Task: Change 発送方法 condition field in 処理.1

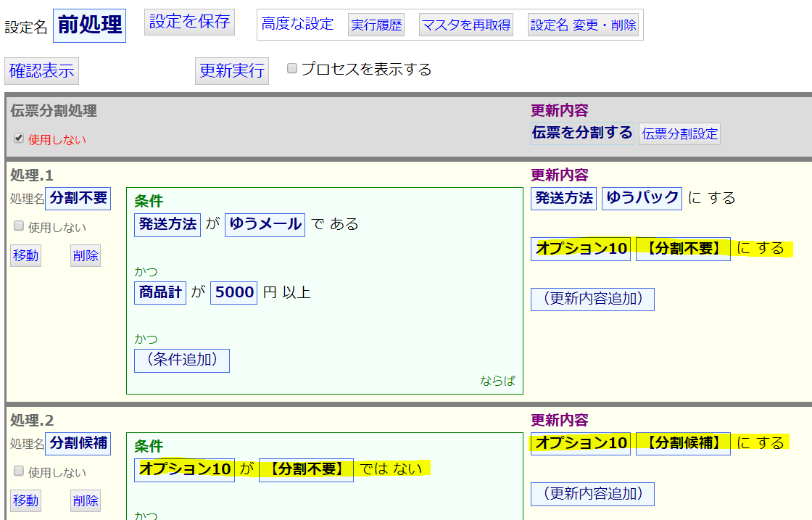Action: pos(167,224)
